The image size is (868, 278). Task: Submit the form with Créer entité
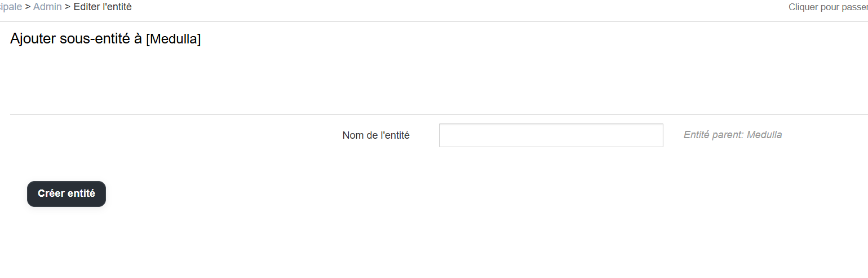(x=67, y=194)
